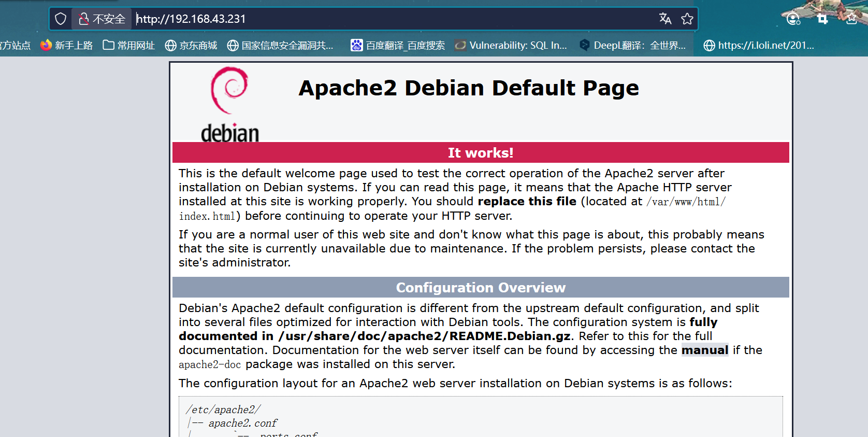Open the insecure connection 不安全 lock indicator
Image resolution: width=868 pixels, height=437 pixels.
102,19
